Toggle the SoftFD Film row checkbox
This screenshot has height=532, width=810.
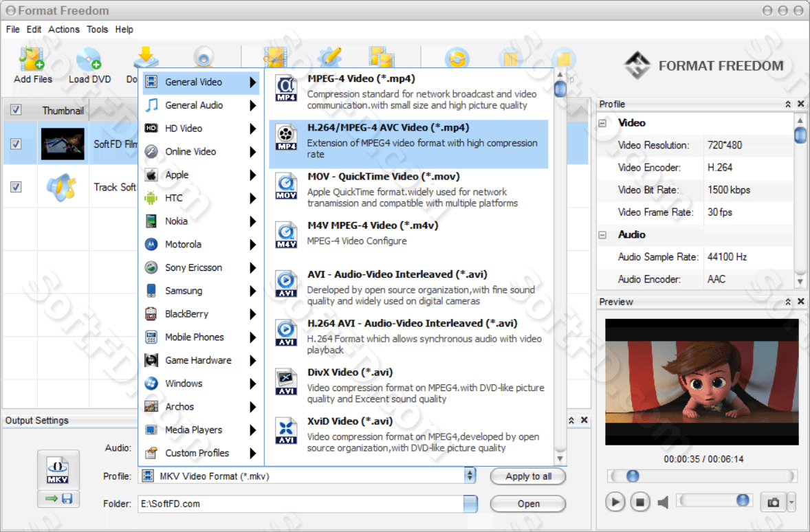tap(16, 144)
